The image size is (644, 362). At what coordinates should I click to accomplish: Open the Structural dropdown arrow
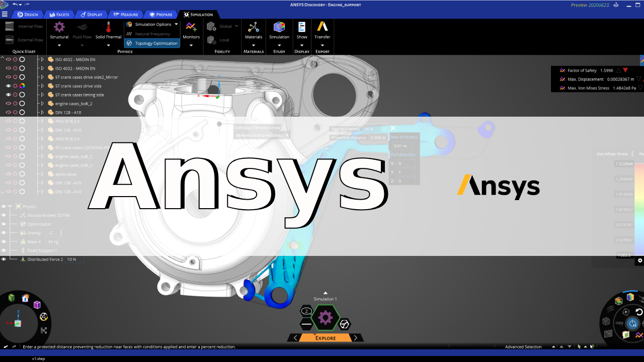[59, 45]
